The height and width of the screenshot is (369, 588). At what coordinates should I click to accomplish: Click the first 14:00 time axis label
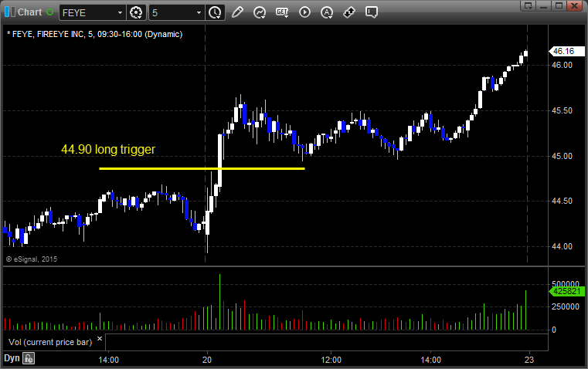click(108, 360)
